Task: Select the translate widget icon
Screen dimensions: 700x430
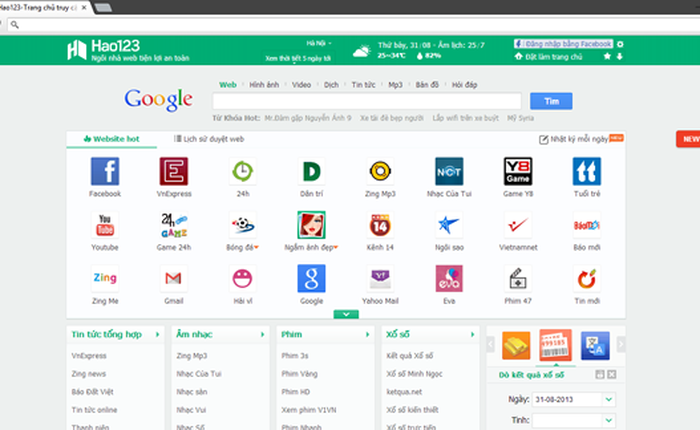Action: [x=594, y=345]
